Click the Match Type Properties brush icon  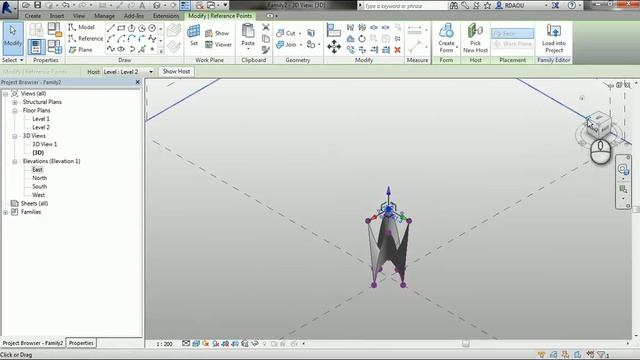point(266,50)
